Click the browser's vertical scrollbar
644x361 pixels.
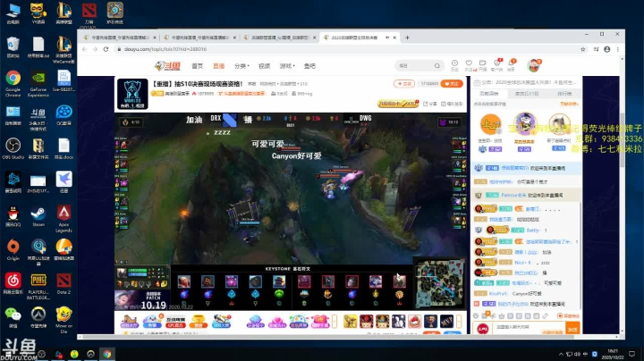pyautogui.click(x=622, y=139)
